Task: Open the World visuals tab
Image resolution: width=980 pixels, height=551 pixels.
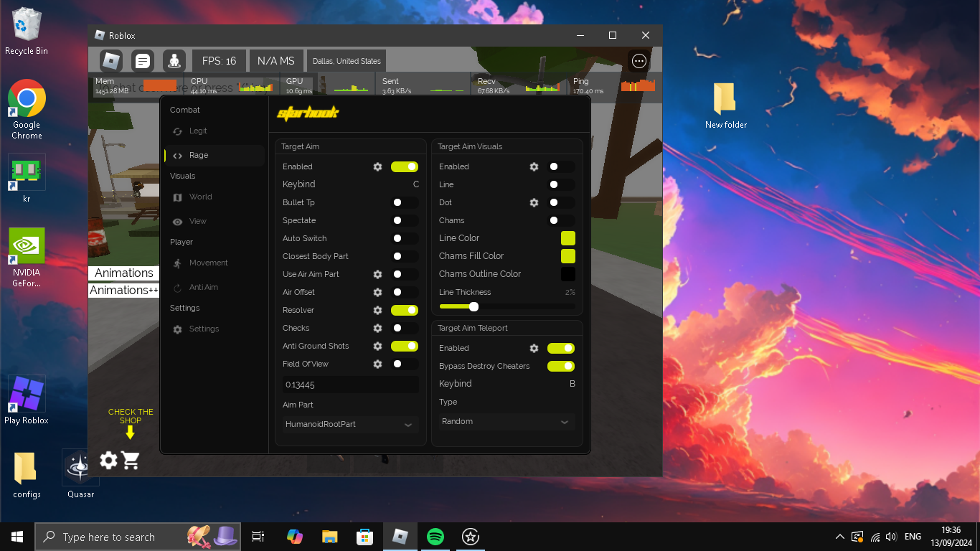Action: pos(215,197)
